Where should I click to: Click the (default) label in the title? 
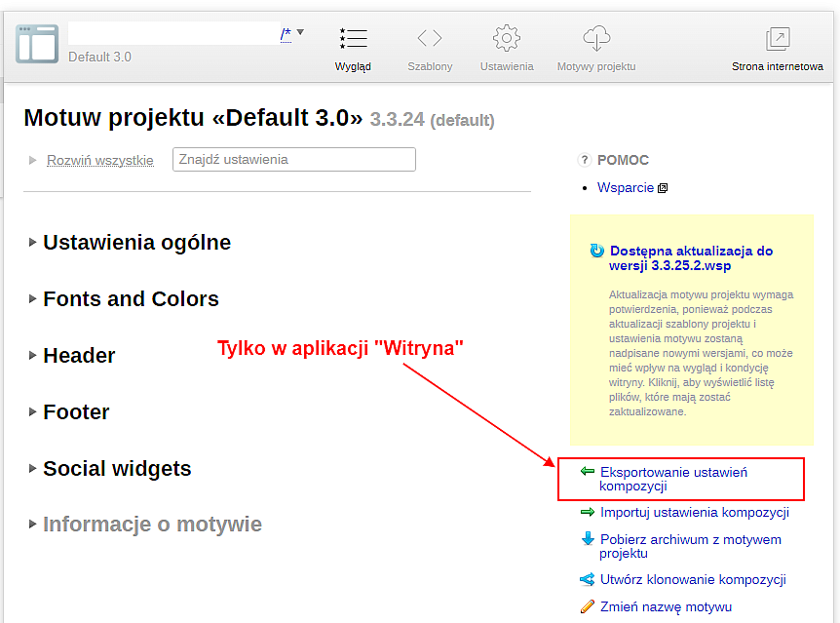point(462,120)
